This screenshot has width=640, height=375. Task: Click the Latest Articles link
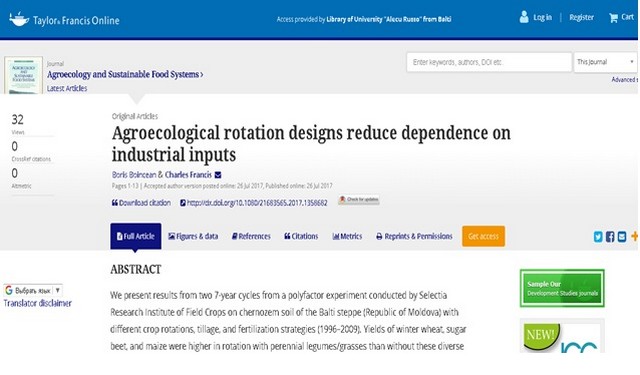coord(67,88)
